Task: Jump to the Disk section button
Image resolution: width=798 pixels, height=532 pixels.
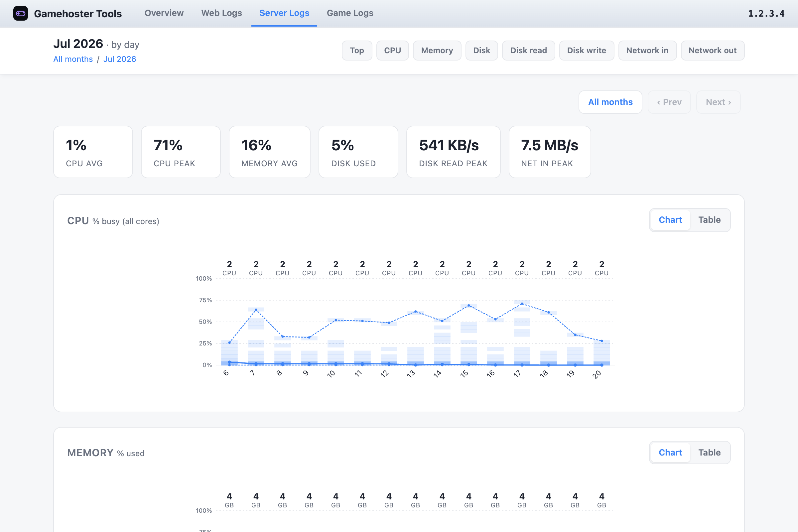Action: 481,51
